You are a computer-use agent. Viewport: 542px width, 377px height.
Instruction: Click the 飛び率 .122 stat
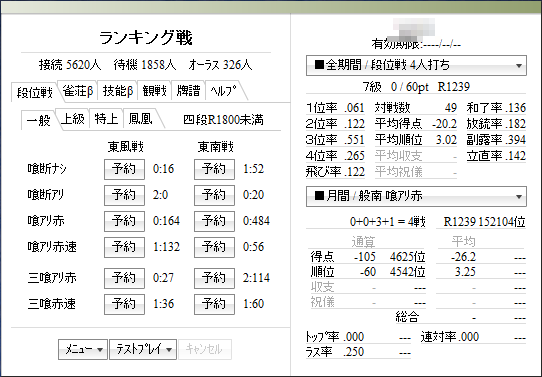pos(335,172)
